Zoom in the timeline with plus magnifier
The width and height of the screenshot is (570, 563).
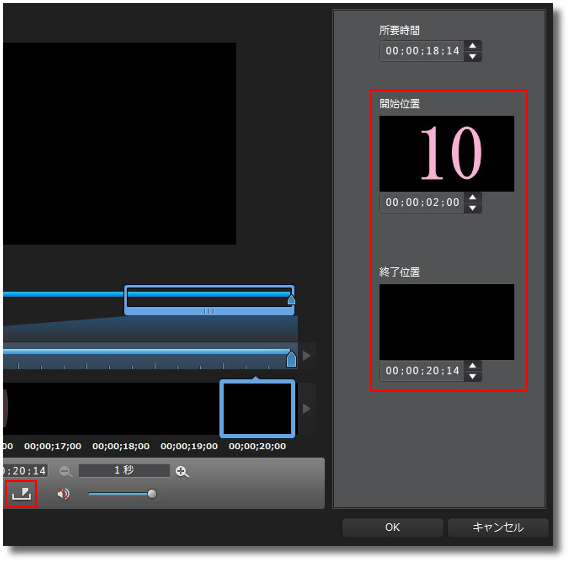(182, 471)
